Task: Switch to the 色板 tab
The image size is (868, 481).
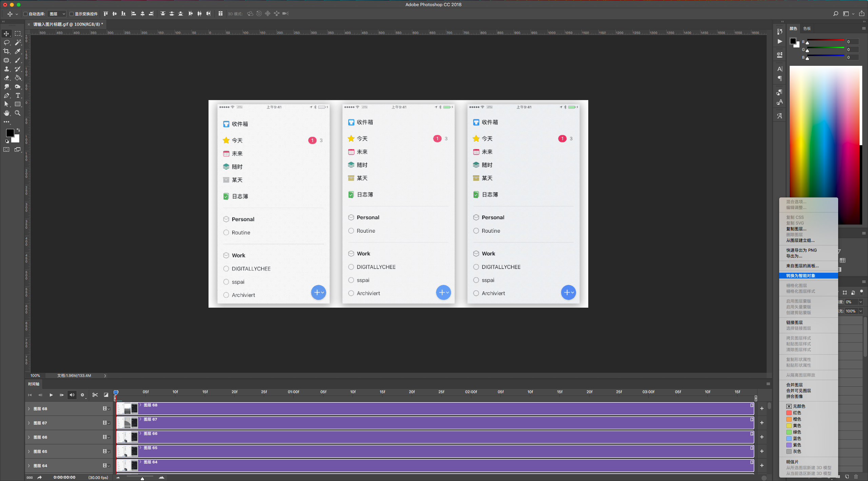Action: (x=807, y=28)
